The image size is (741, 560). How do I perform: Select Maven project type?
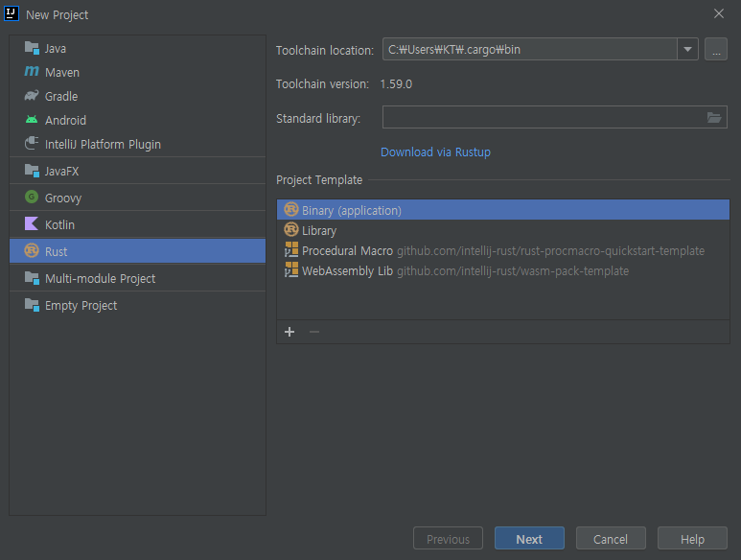(137, 72)
